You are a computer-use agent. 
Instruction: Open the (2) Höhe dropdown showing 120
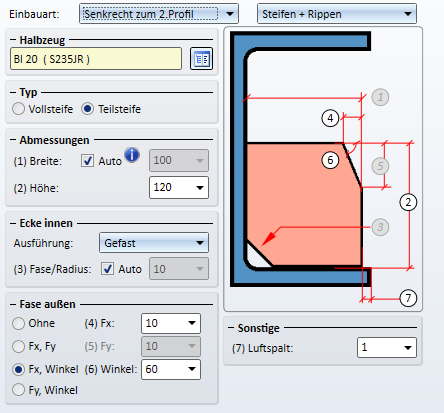(x=179, y=188)
